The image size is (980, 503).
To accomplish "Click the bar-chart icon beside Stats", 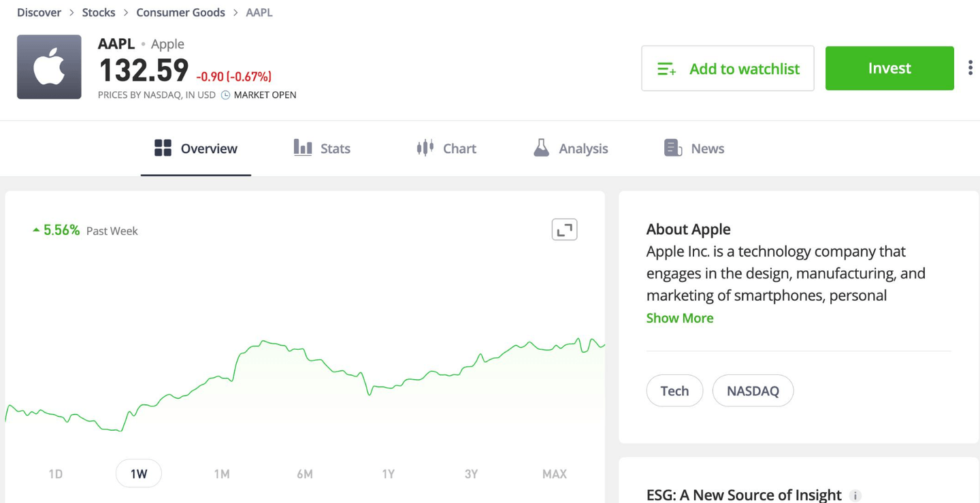I will click(303, 148).
